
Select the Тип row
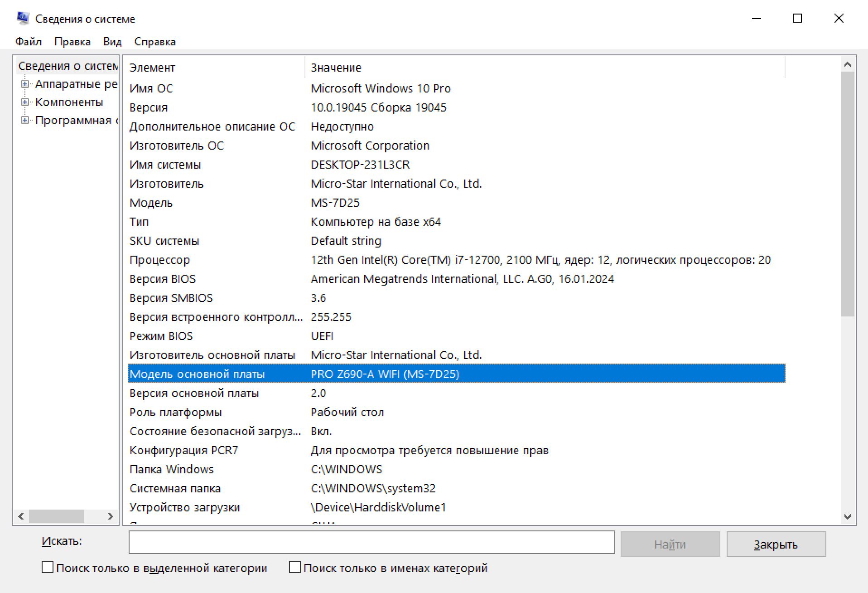point(456,222)
